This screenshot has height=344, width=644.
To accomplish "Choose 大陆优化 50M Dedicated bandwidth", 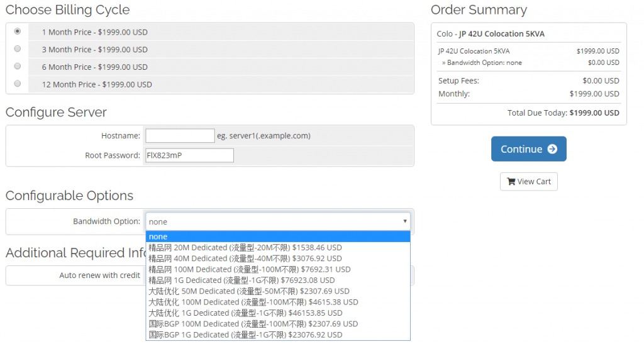I will point(249,291).
